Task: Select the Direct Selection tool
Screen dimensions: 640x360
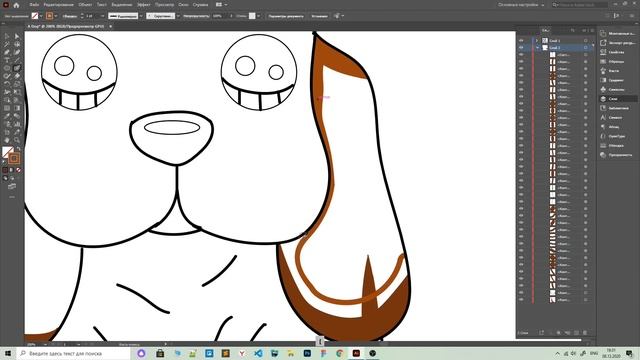Action: point(17,36)
